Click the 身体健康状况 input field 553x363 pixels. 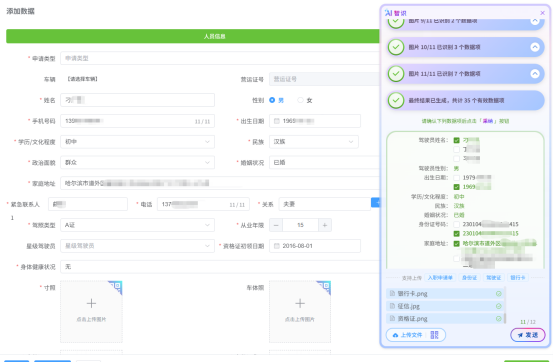click(x=220, y=267)
